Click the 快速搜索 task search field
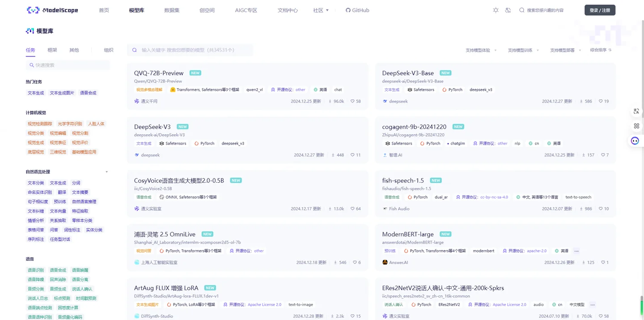The width and height of the screenshot is (644, 320). [x=68, y=65]
